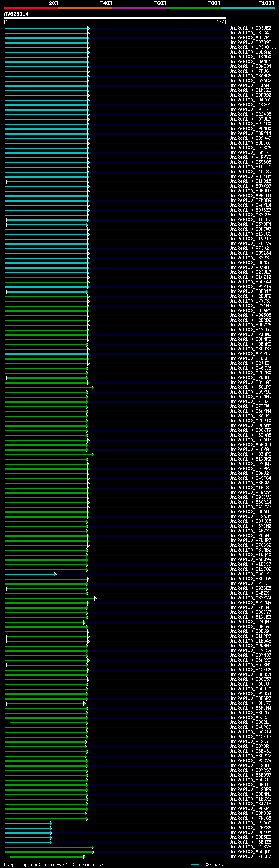This screenshot has height=868, width=279.
Task: Select label UniRef100_Q7EYX6
Action: pos(250,828)
